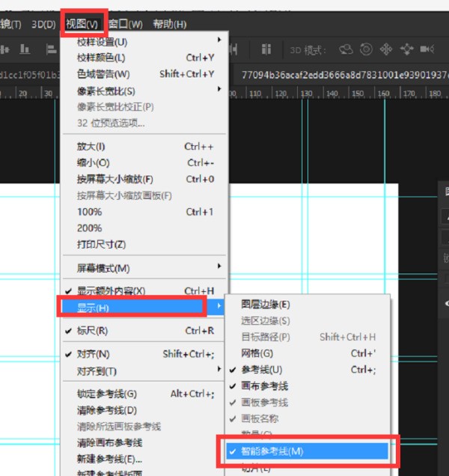This screenshot has width=449, height=476.
Task: Click the 3D scale video-camera icon
Action: 427,49
